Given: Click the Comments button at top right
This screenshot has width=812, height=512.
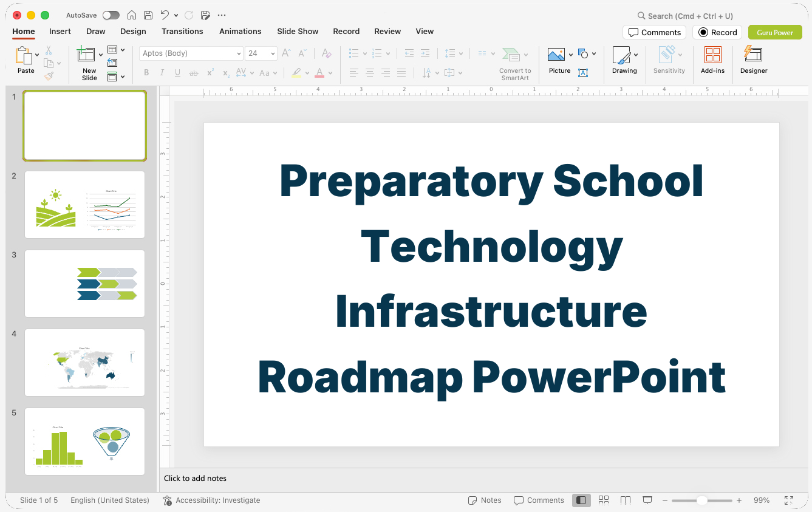Looking at the screenshot, I should (654, 32).
